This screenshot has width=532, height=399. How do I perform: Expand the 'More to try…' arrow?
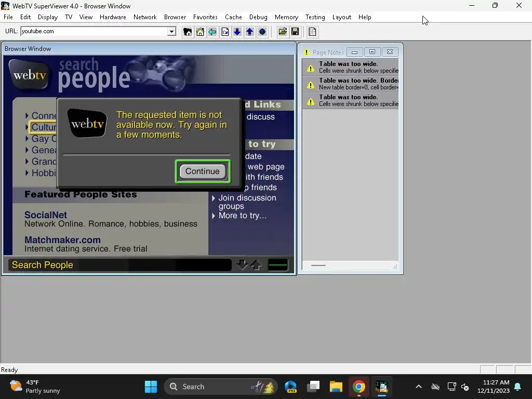(214, 216)
